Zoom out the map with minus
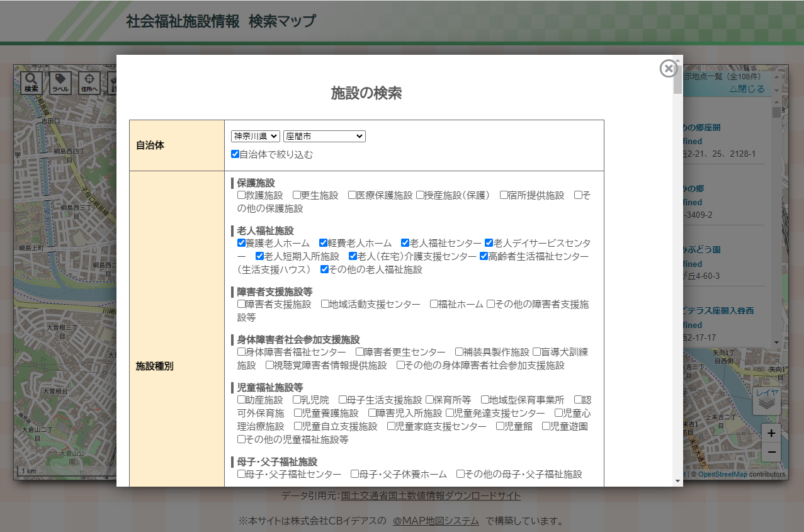804x532 pixels. [x=771, y=452]
